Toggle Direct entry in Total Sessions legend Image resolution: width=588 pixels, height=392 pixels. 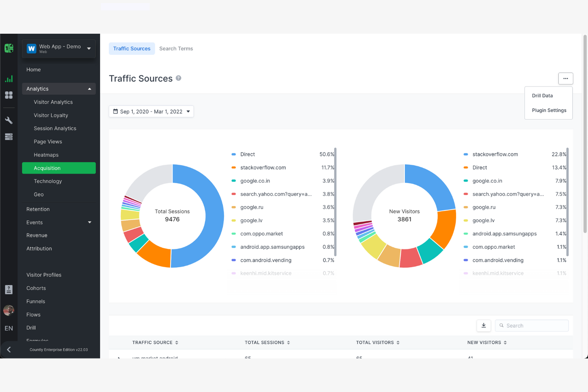(248, 154)
